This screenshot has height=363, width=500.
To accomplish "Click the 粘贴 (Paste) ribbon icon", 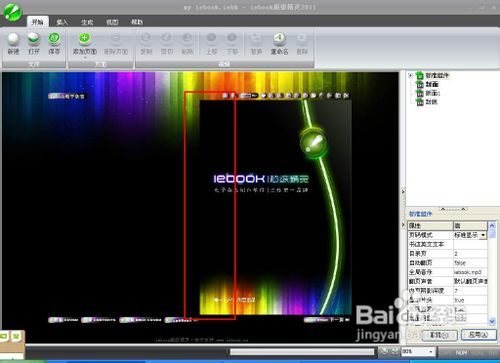I will tap(187, 44).
